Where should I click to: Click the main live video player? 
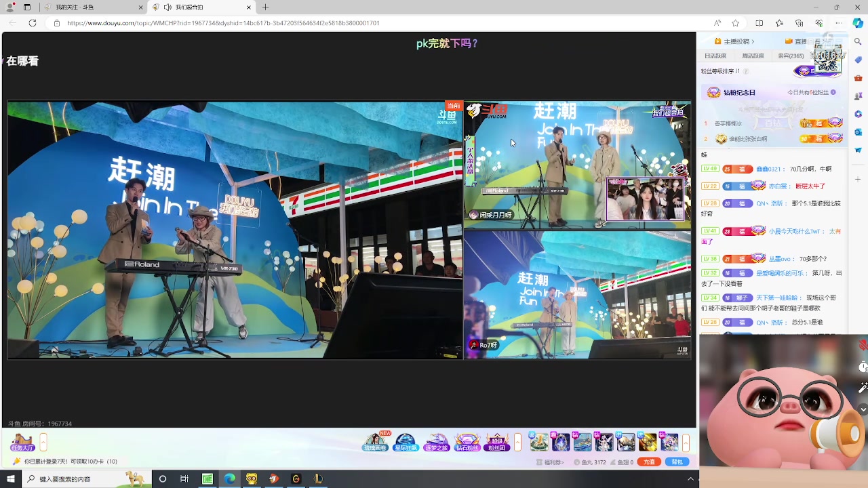pyautogui.click(x=235, y=230)
